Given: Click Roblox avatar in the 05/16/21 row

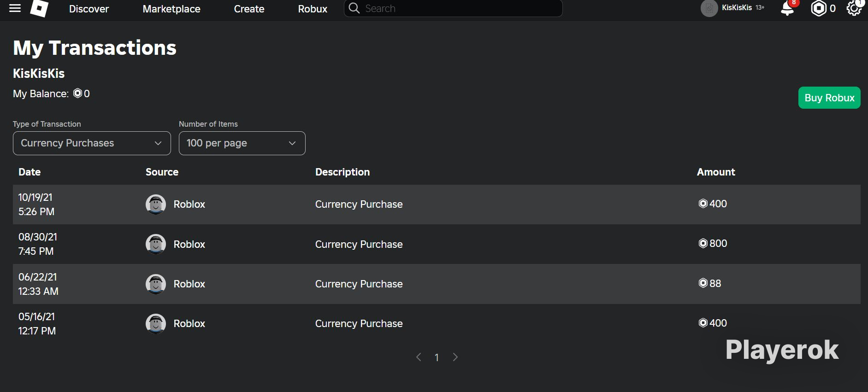Looking at the screenshot, I should tap(156, 323).
